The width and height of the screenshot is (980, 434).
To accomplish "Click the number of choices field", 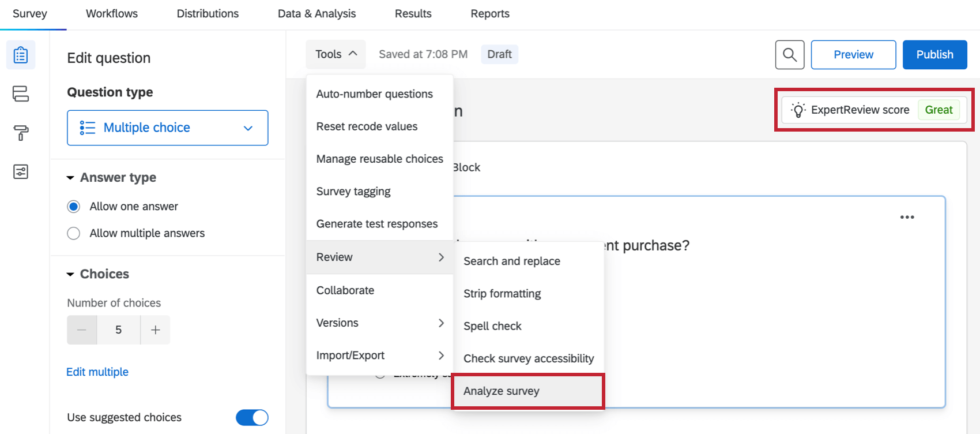I will (119, 330).
